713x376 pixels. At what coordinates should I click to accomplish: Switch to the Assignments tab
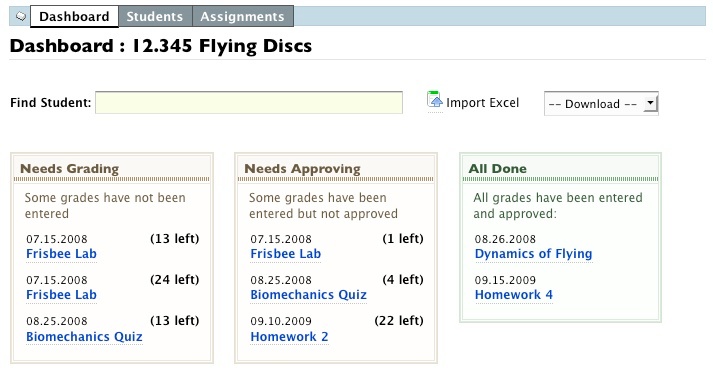point(243,16)
